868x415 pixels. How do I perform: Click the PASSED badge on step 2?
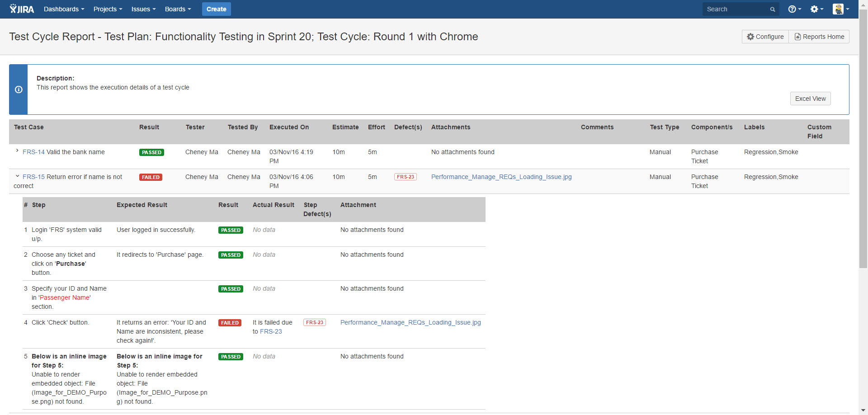pyautogui.click(x=231, y=255)
